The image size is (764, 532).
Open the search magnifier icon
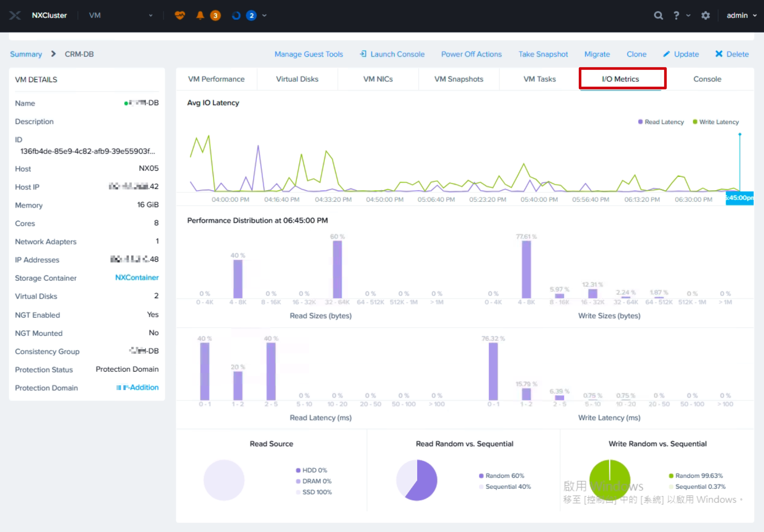point(658,15)
